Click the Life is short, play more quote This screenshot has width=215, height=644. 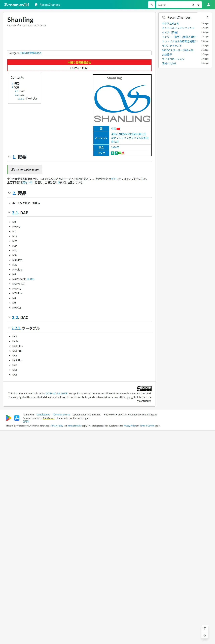point(25,170)
